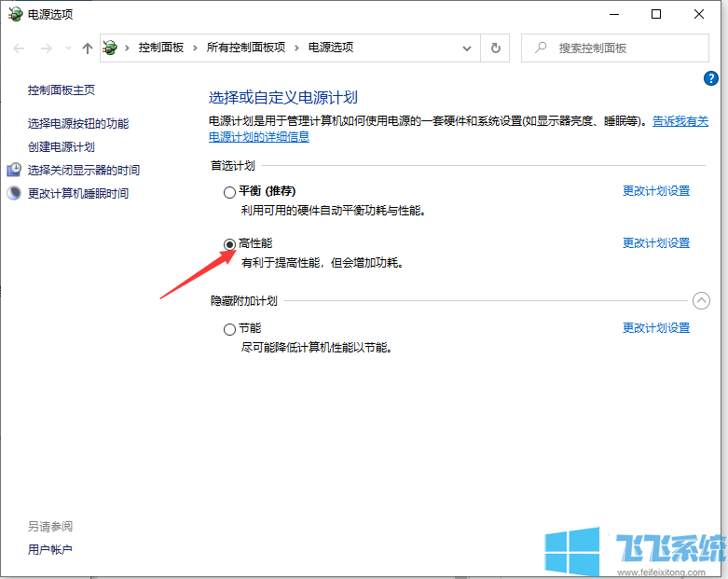Open 选择电源按钮的功能
The height and width of the screenshot is (579, 728).
tap(78, 123)
